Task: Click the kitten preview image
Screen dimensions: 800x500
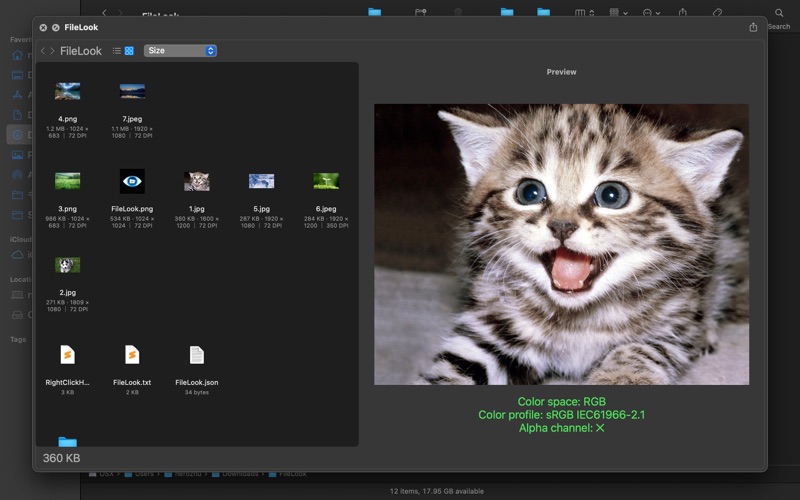Action: click(x=561, y=244)
